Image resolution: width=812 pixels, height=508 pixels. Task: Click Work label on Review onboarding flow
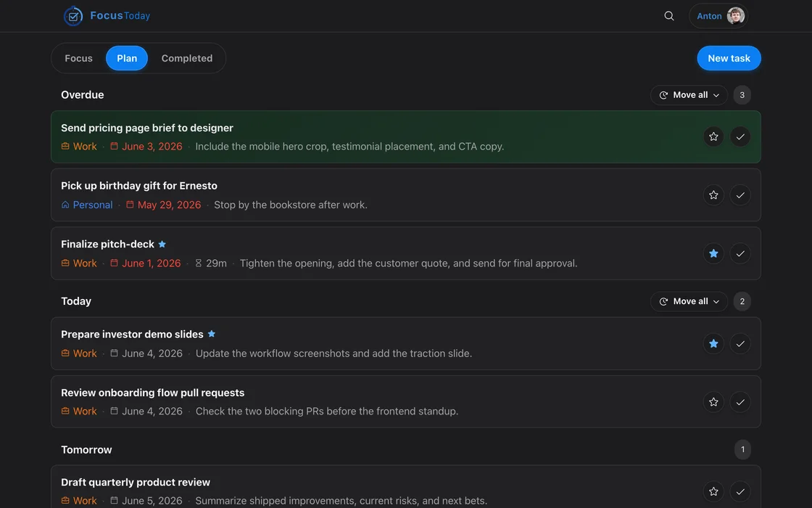[85, 411]
